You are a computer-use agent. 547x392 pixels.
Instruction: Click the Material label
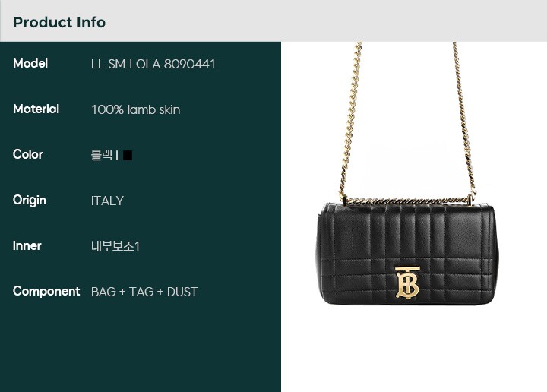tap(36, 109)
